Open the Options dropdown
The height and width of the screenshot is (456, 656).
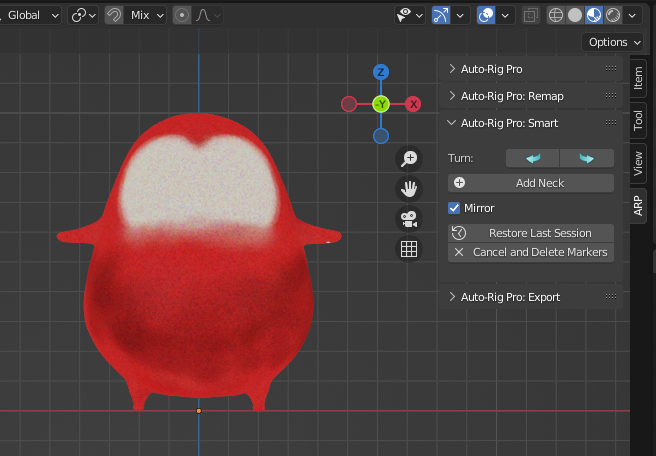[614, 42]
